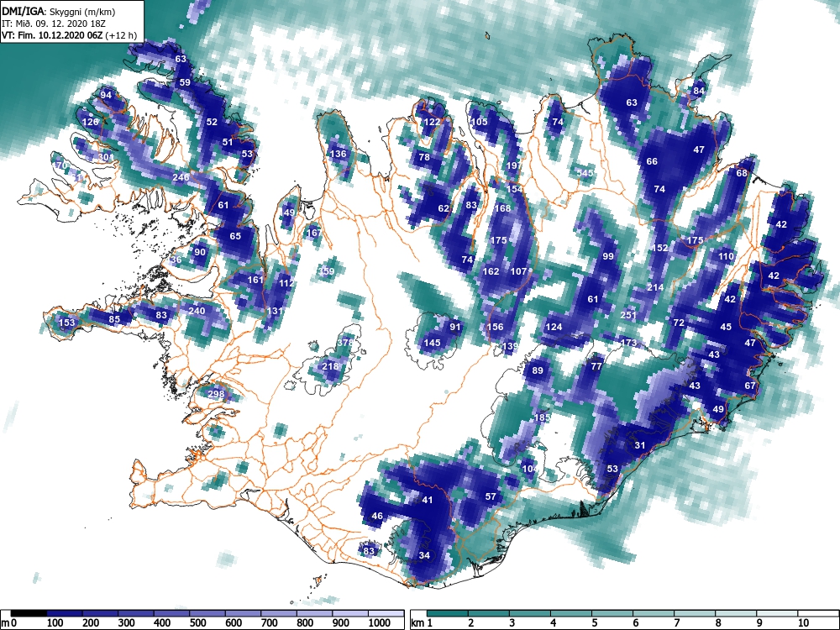
Task: Click the map value '112'
Action: (x=286, y=283)
